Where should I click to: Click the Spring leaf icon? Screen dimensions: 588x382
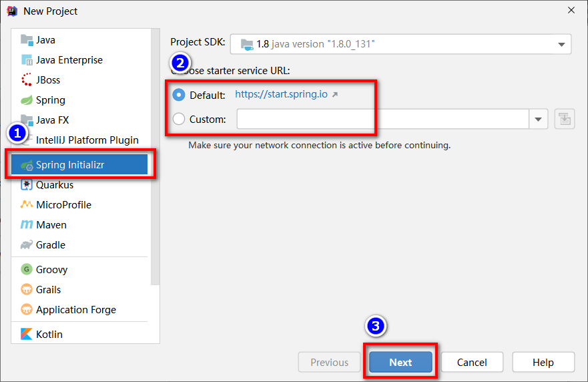point(27,100)
